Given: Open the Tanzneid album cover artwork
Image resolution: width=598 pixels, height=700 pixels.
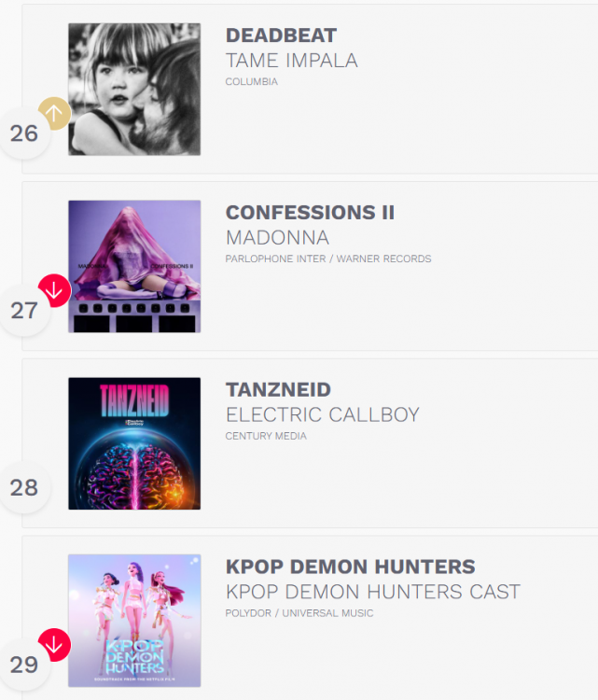Looking at the screenshot, I should tap(134, 443).
